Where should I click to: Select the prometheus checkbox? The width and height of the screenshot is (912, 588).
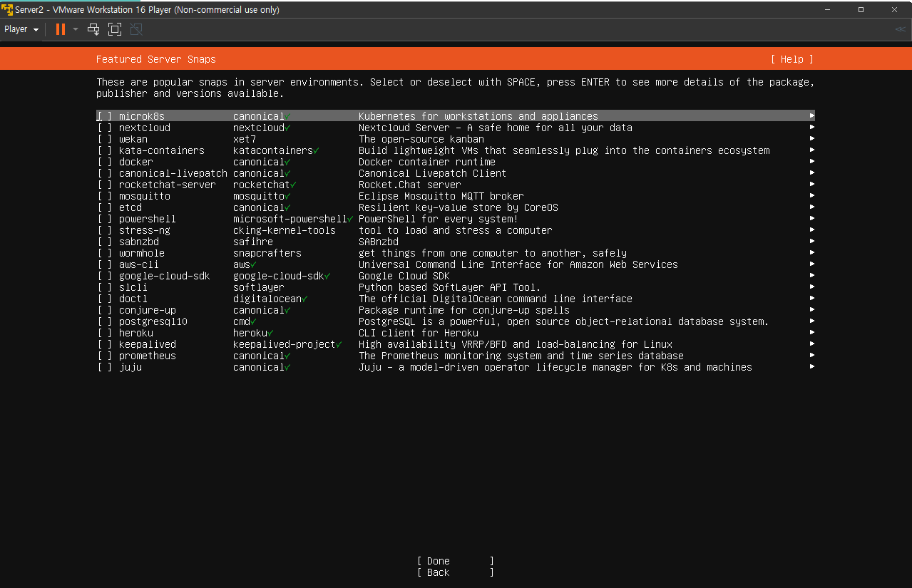pos(105,356)
